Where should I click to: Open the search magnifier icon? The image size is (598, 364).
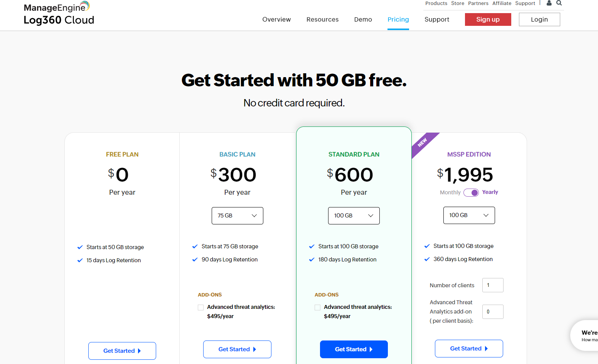coord(559,3)
